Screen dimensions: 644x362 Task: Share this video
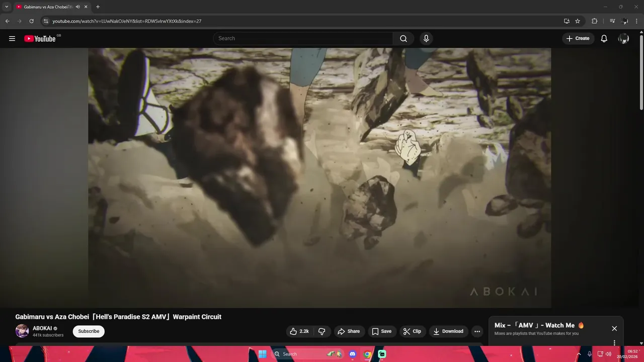(349, 331)
